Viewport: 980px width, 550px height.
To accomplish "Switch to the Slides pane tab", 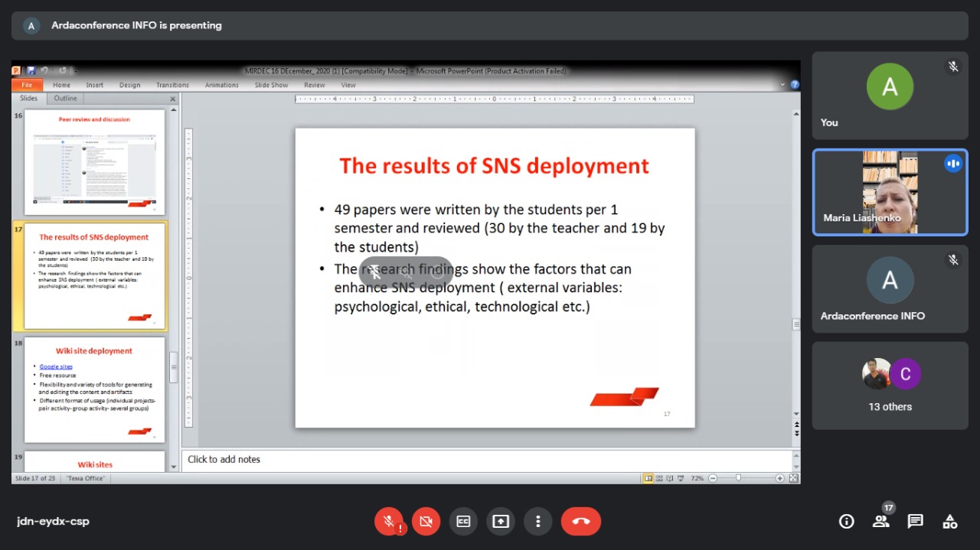I will tap(29, 98).
